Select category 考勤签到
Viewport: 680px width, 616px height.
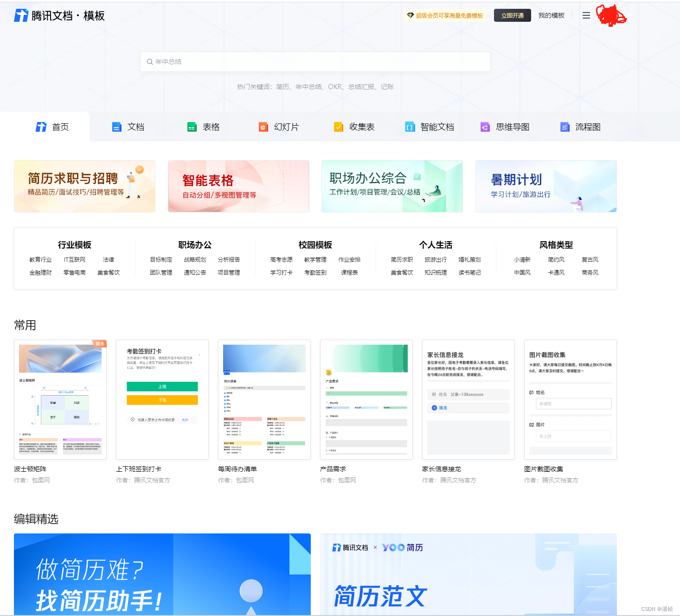coord(315,273)
